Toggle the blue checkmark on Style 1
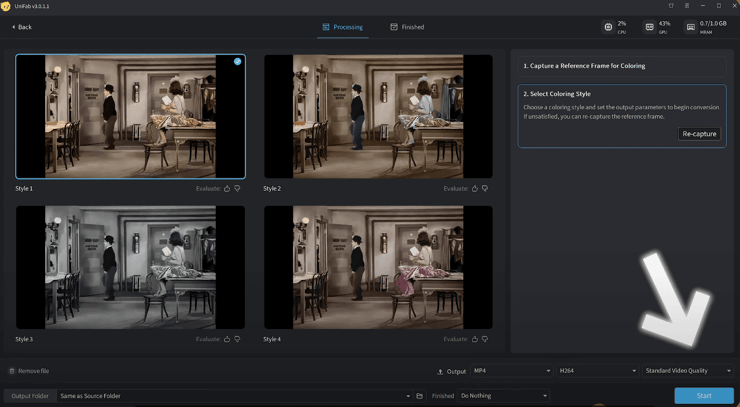740x407 pixels. 237,61
